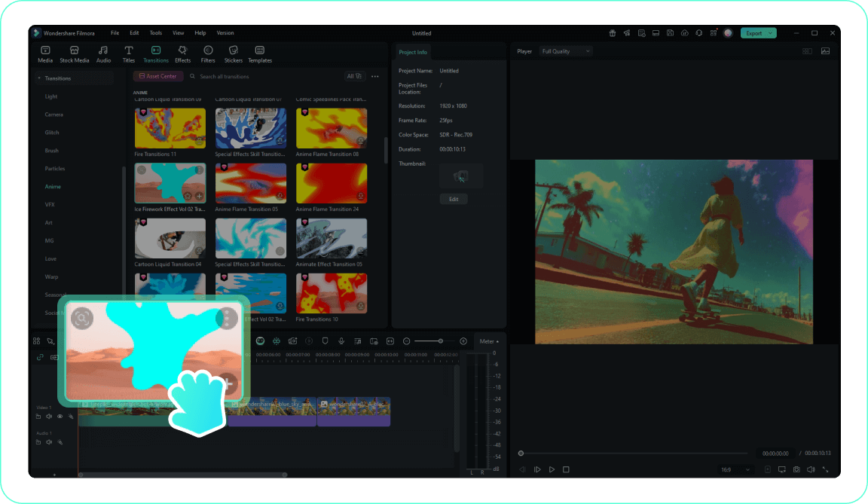
Task: Click the paper plane share icon
Action: coord(627,33)
